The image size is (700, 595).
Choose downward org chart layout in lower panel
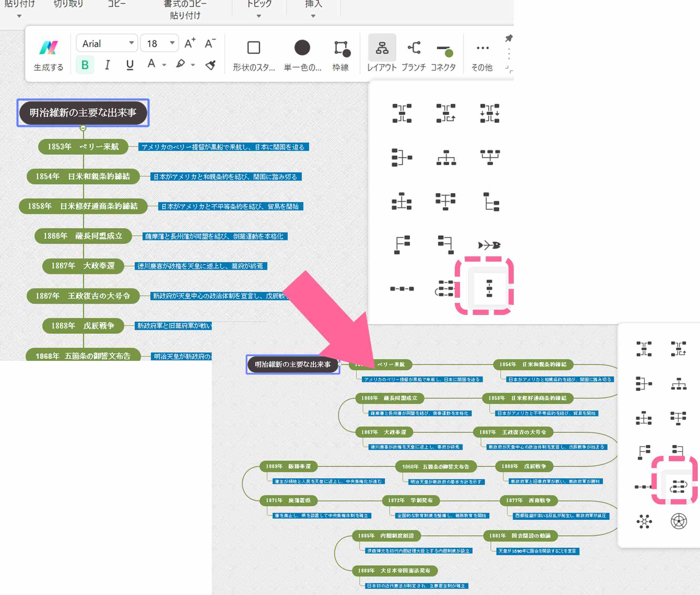point(679,384)
